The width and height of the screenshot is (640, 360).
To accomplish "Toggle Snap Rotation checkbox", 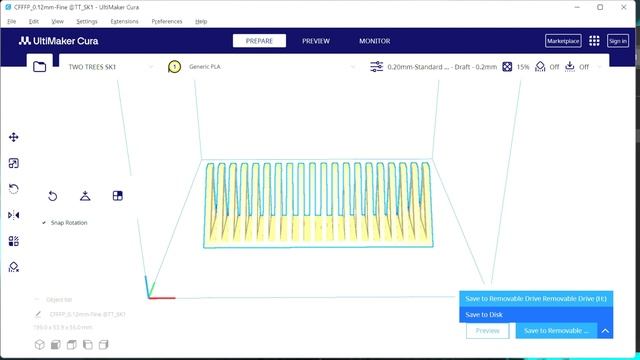I will point(44,223).
